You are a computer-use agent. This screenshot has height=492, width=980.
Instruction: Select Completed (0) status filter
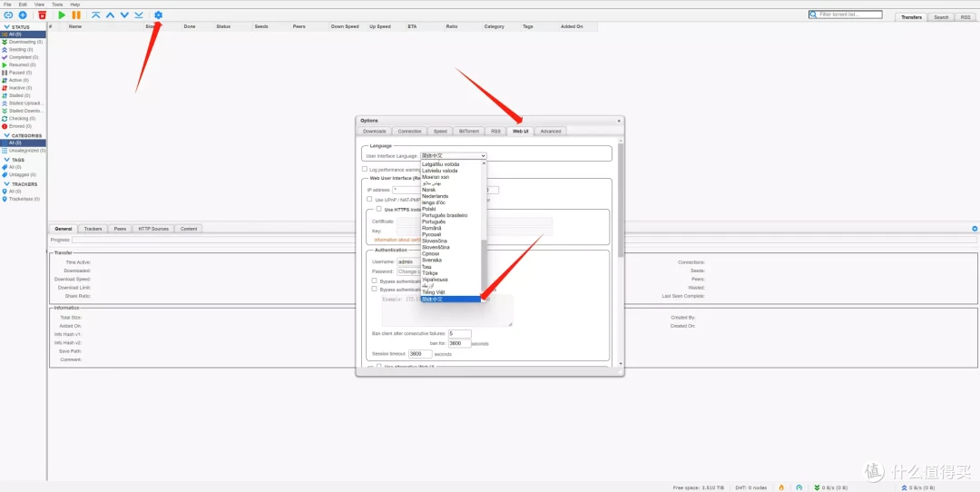point(23,57)
